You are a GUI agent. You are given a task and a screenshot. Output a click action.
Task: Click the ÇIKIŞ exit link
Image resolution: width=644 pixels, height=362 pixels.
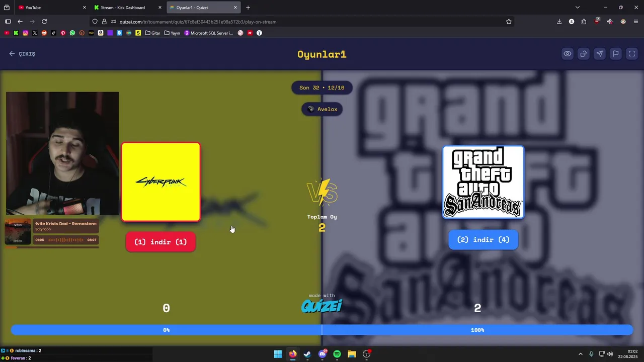22,54
